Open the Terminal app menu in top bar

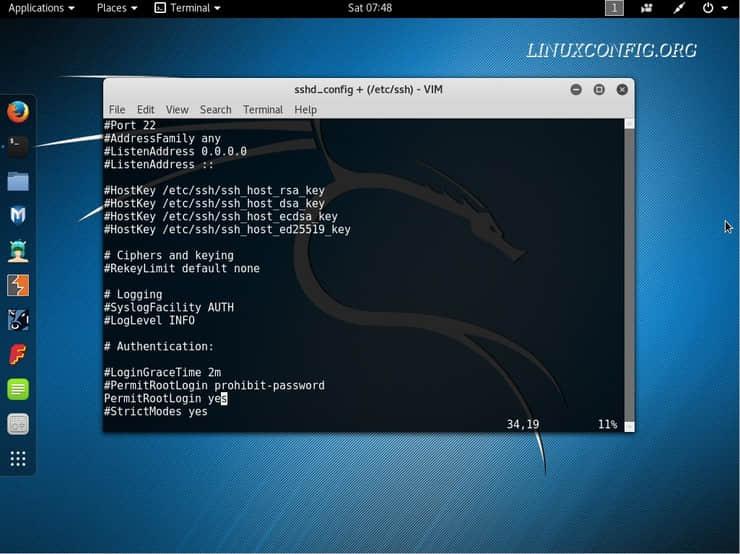(188, 8)
